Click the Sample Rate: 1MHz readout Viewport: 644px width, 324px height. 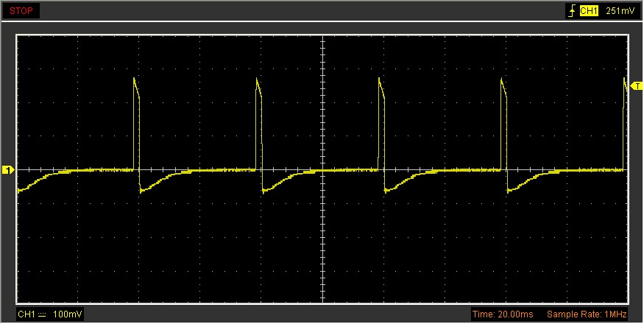pos(586,314)
